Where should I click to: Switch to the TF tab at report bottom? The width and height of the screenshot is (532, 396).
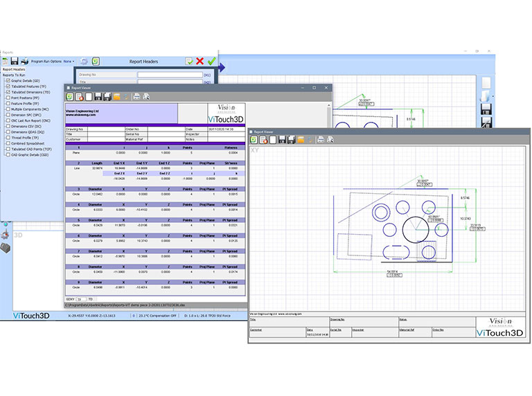79,298
